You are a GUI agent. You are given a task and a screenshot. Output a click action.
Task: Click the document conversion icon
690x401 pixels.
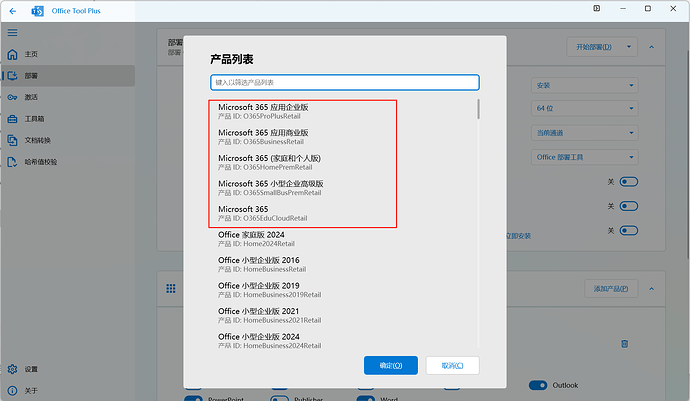point(12,140)
